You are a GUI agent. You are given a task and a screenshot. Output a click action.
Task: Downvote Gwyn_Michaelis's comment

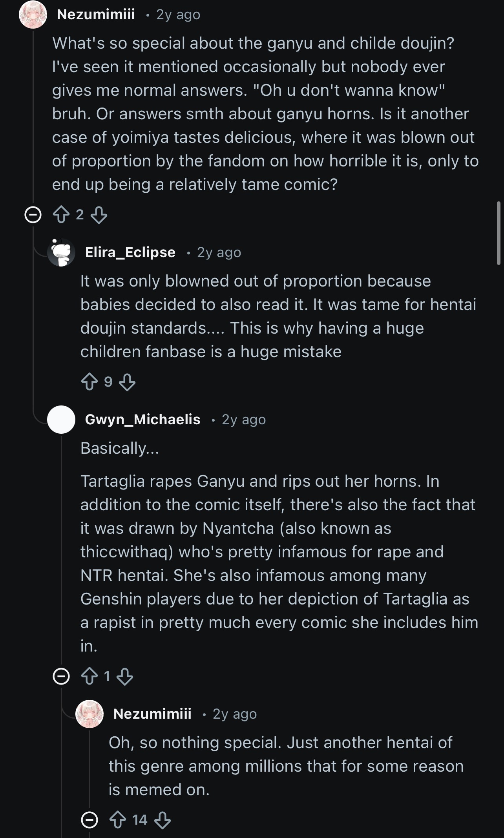(125, 676)
